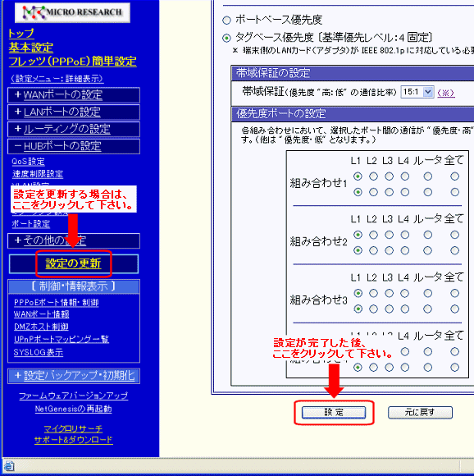Click the browser status bar page icon

pyautogui.click(x=8, y=466)
